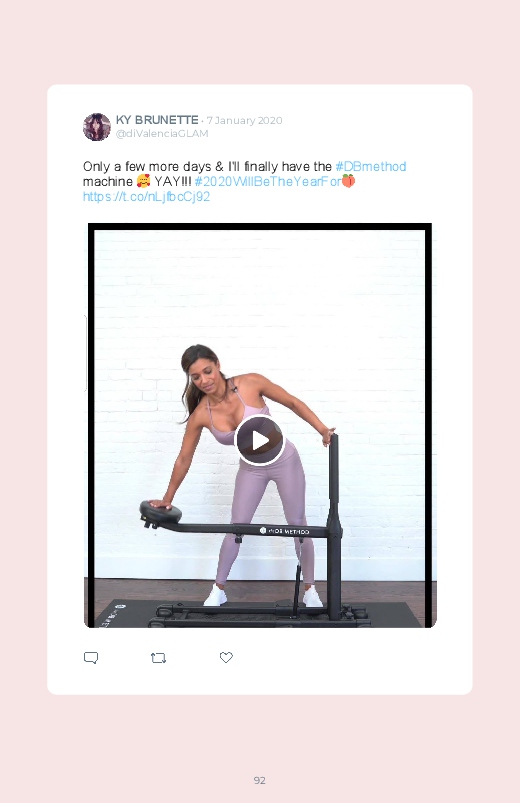Click the smiling face with hearts emoji
520x803 pixels.
pos(143,181)
